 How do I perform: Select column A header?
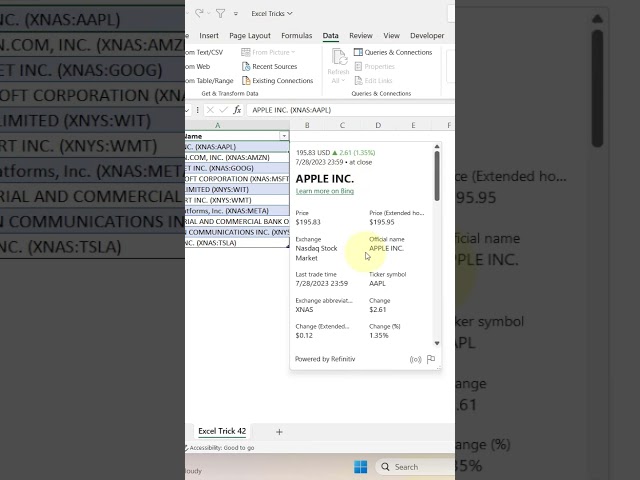[238, 125]
